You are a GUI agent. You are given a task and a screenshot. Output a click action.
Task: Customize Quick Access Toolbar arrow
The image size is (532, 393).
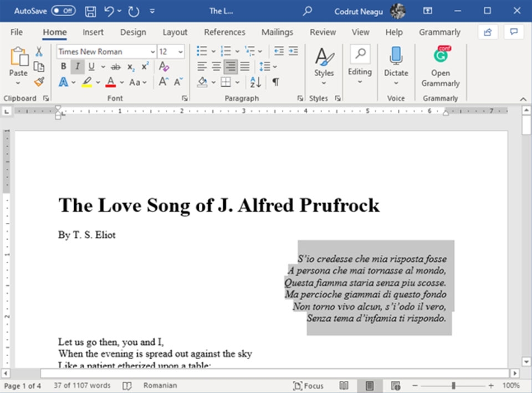152,11
